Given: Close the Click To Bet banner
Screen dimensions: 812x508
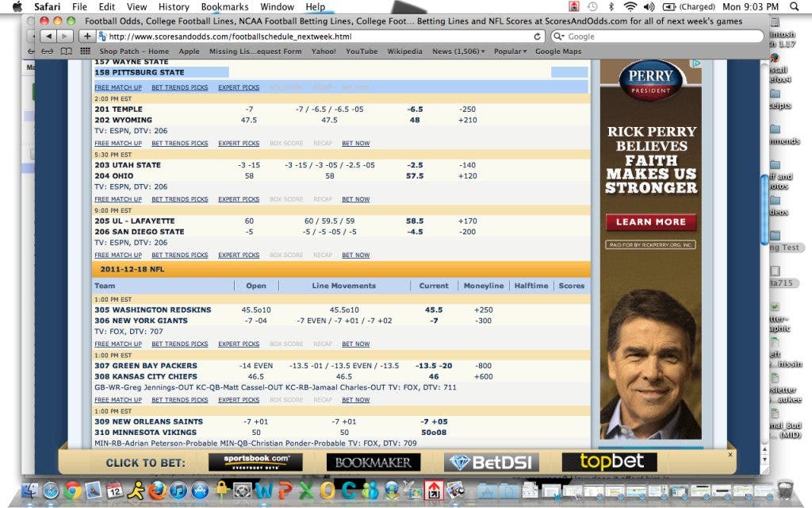Looking at the screenshot, I should tap(730, 455).
